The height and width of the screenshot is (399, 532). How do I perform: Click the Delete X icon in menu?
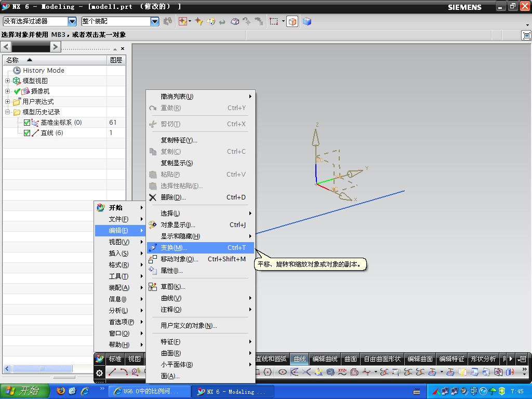click(x=153, y=197)
